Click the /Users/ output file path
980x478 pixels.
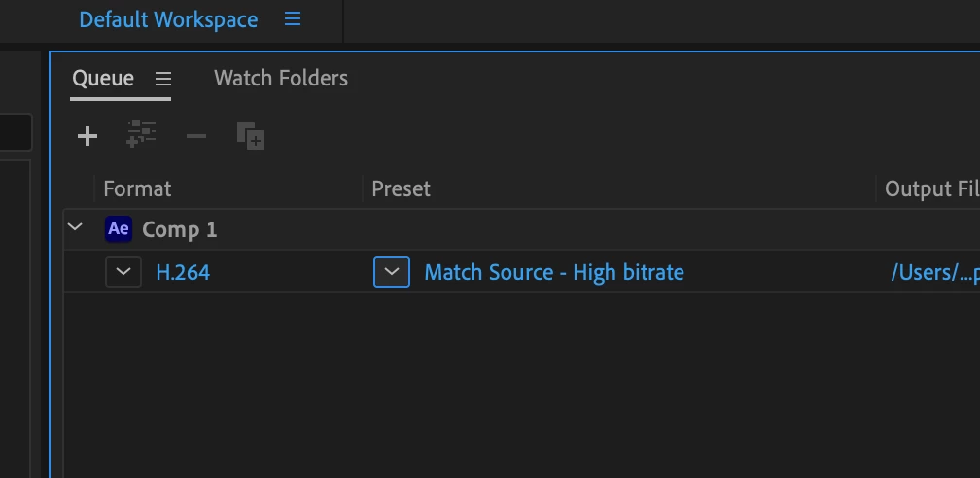935,272
